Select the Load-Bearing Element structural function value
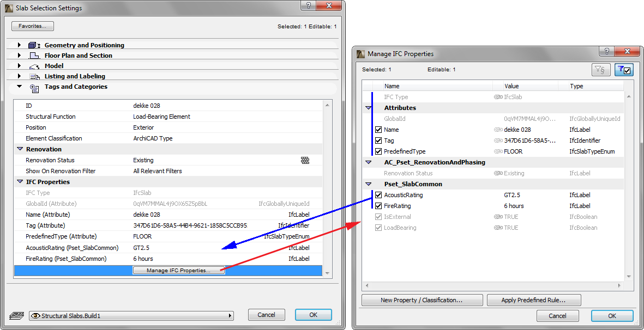Viewport: 644px width, 330px height. (162, 117)
